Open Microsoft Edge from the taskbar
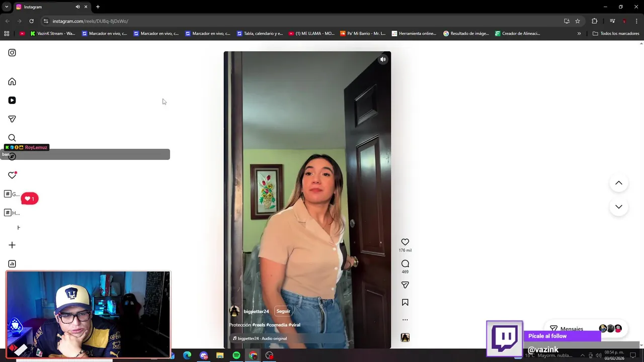 click(187, 355)
